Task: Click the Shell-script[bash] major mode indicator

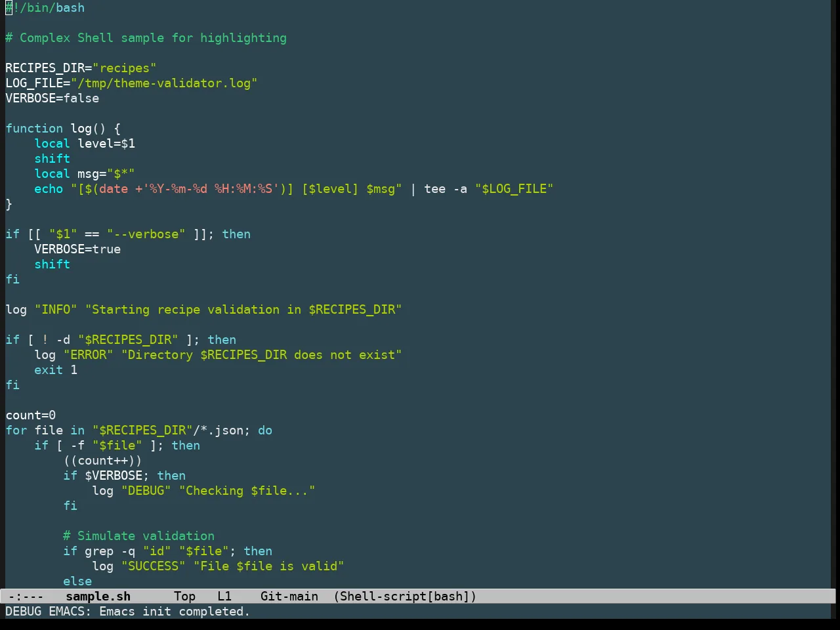Action: point(405,597)
